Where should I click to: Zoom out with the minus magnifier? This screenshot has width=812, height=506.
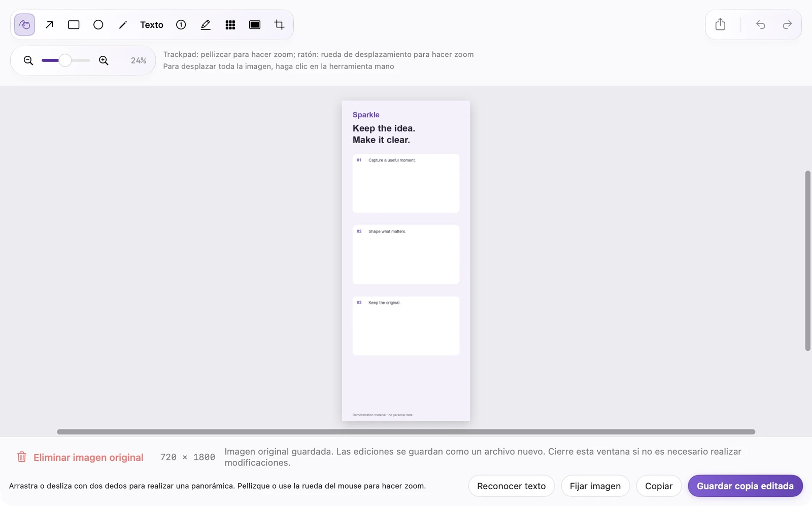click(28, 60)
